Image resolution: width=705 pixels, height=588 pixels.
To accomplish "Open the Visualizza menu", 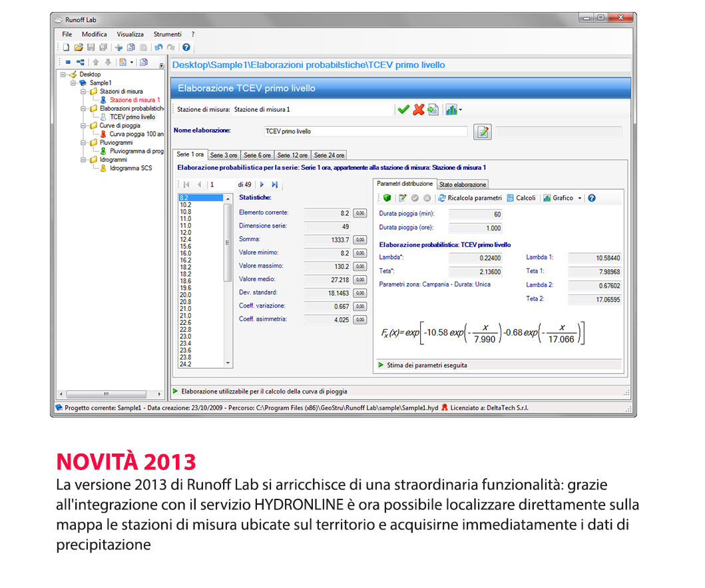I will coord(130,34).
